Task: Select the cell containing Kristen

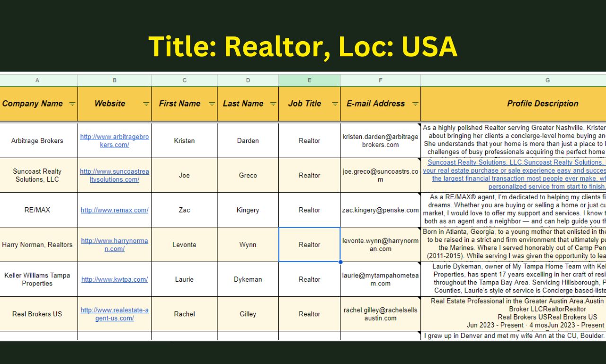Action: (184, 141)
